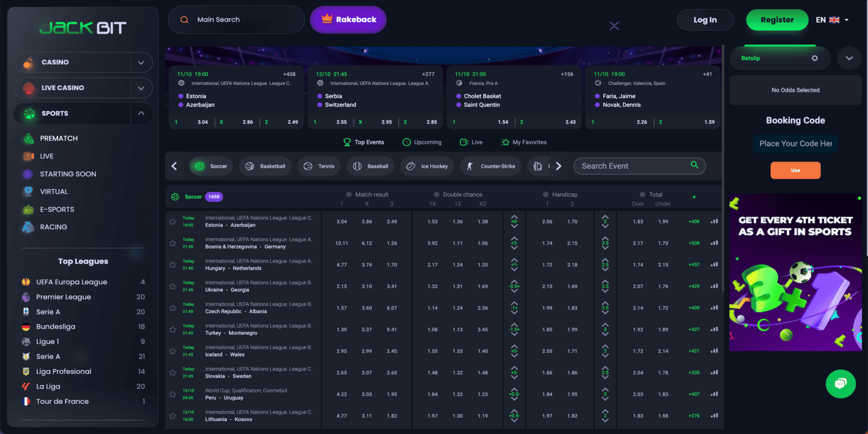This screenshot has width=868, height=434.
Task: Click the Log In button
Action: (705, 20)
